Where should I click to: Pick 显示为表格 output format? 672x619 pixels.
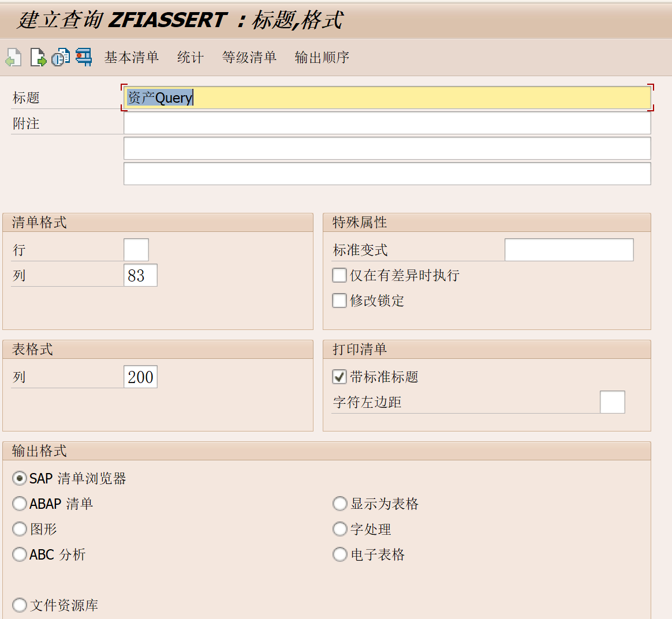tap(340, 504)
